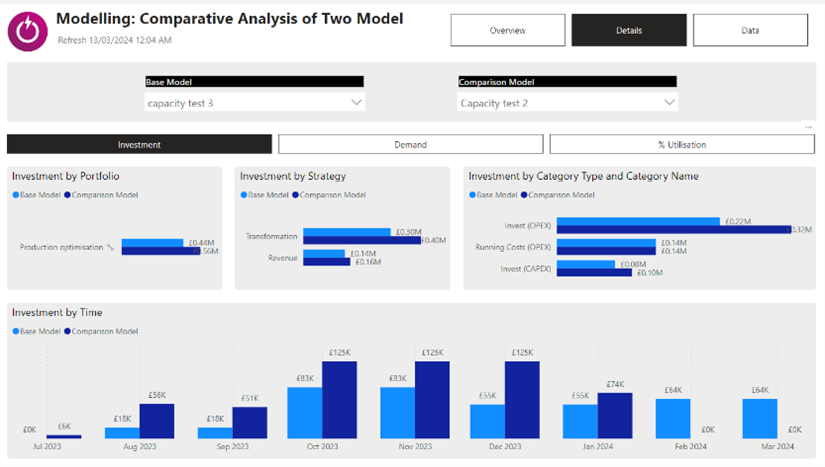The width and height of the screenshot is (825, 467).
Task: Open the Overview page
Action: tap(508, 31)
